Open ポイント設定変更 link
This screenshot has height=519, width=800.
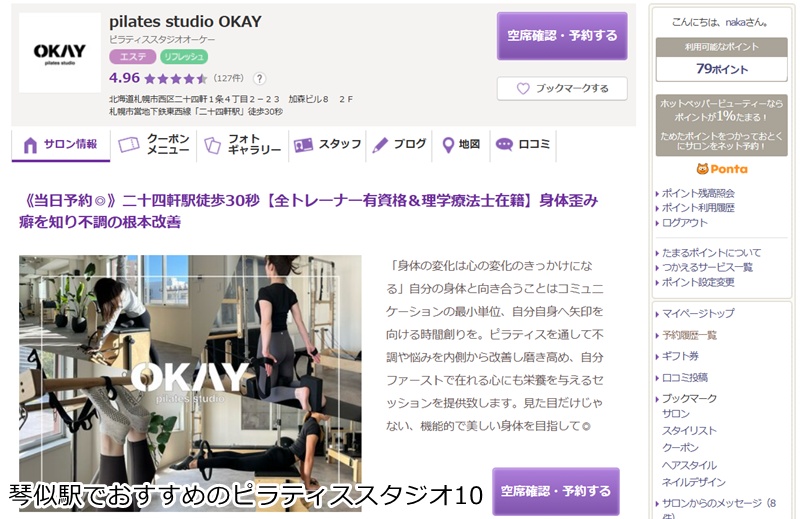(698, 282)
